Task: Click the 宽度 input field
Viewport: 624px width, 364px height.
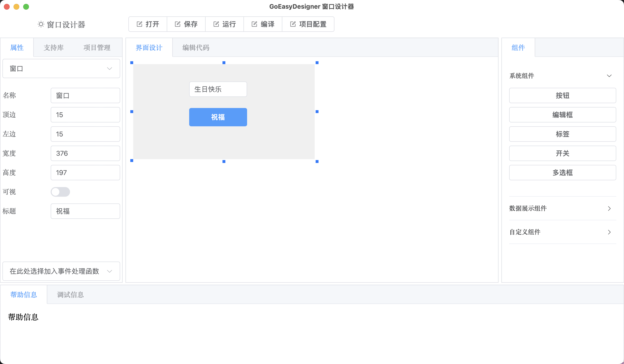Action: tap(85, 153)
